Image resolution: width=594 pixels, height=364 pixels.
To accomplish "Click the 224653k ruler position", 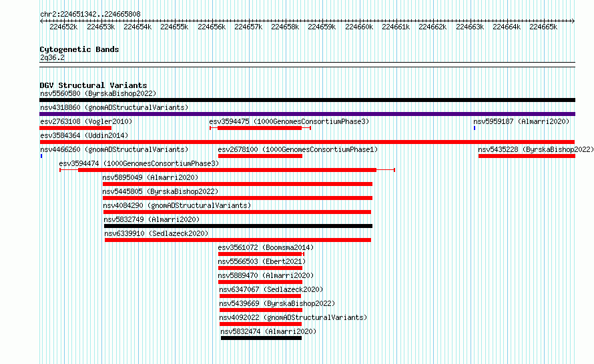I will click(101, 27).
